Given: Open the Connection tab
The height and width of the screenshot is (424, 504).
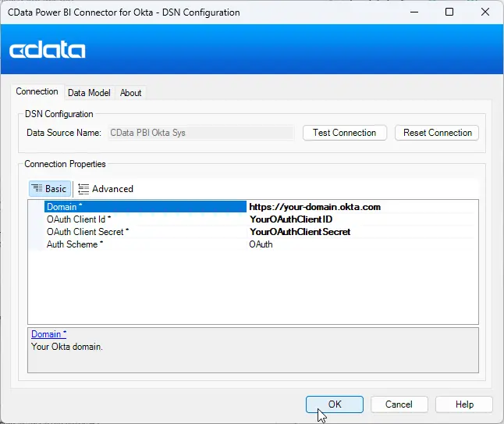Looking at the screenshot, I should (x=37, y=92).
